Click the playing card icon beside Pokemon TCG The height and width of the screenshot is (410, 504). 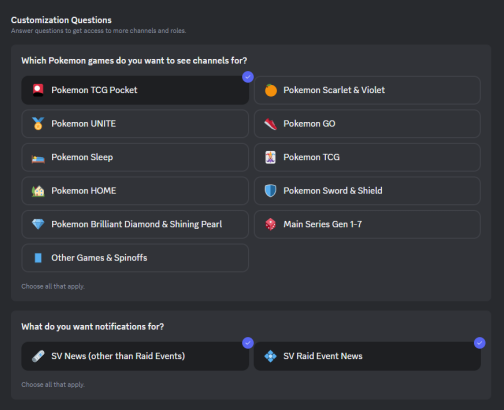270,157
